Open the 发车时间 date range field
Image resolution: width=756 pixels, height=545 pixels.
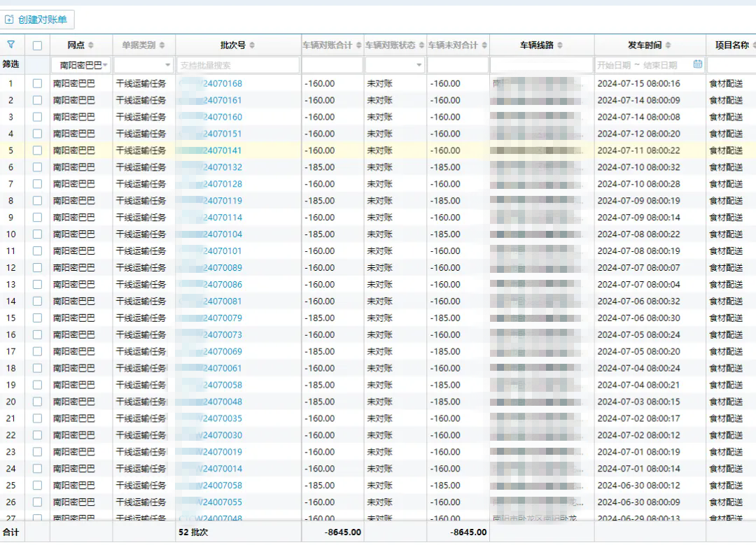(650, 65)
